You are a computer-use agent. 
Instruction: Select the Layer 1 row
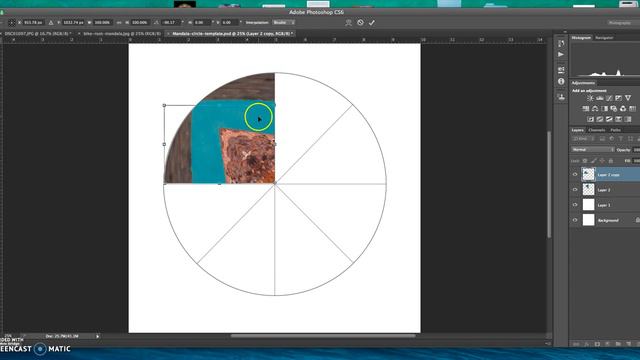click(605, 205)
